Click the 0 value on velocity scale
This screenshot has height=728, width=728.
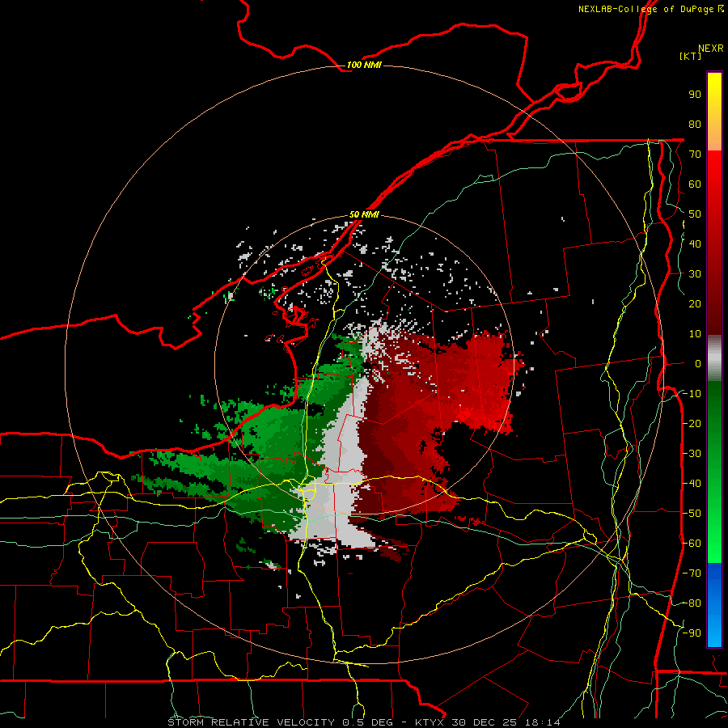698,363
